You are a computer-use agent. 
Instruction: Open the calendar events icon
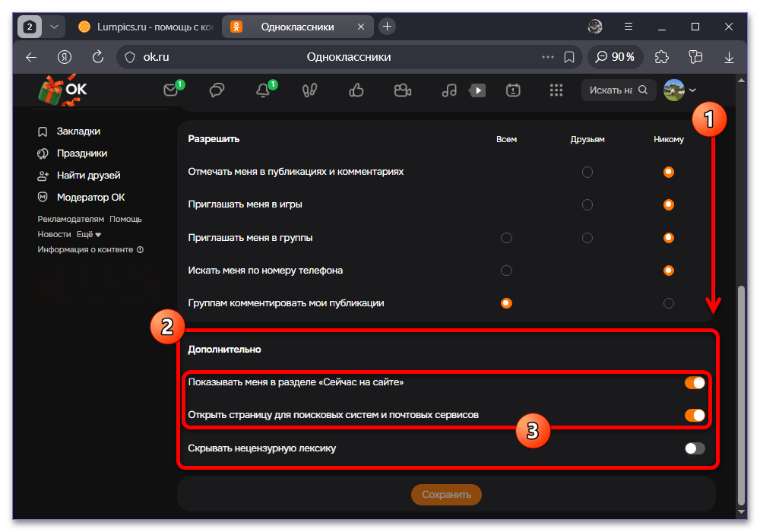pos(513,90)
